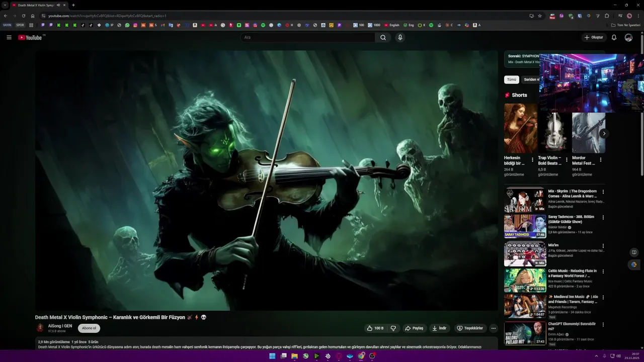The image size is (644, 362).
Task: Open the Mix - Skyrim video thumbnail
Action: (525, 200)
